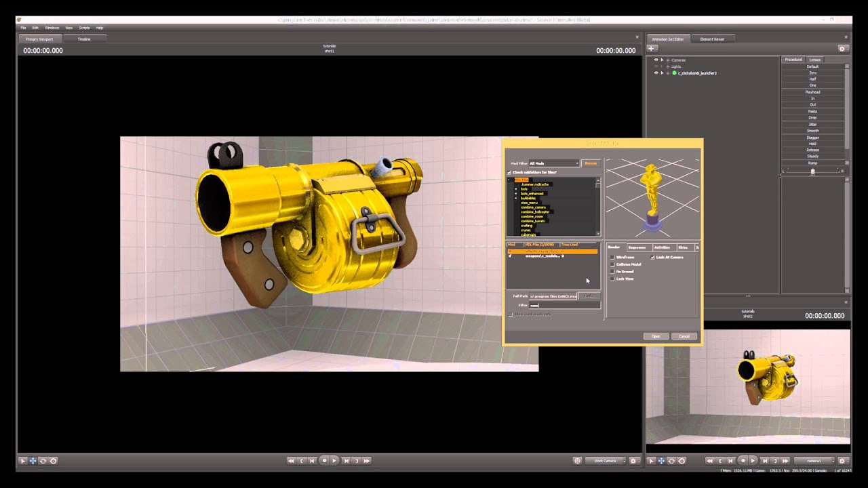Toggle Check subfolders for files checkbox
The height and width of the screenshot is (488, 868).
coord(509,172)
